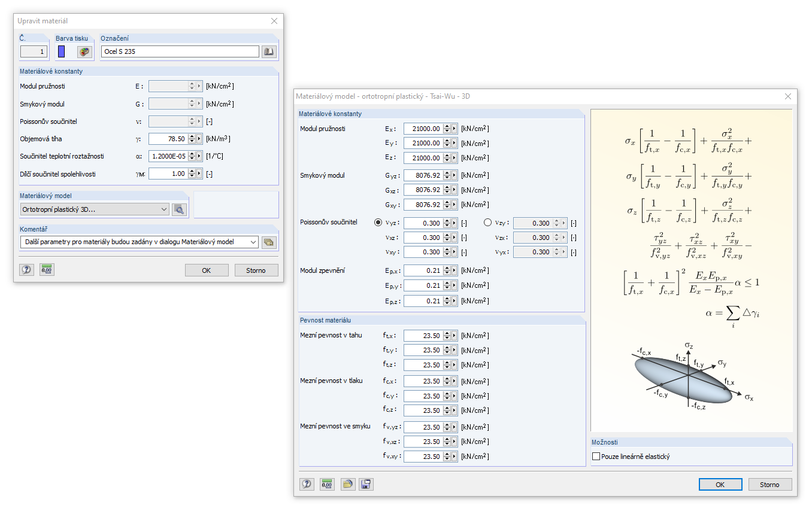This screenshot has height=511, width=812.
Task: Click the fv,xz shear strength field
Action: [423, 442]
